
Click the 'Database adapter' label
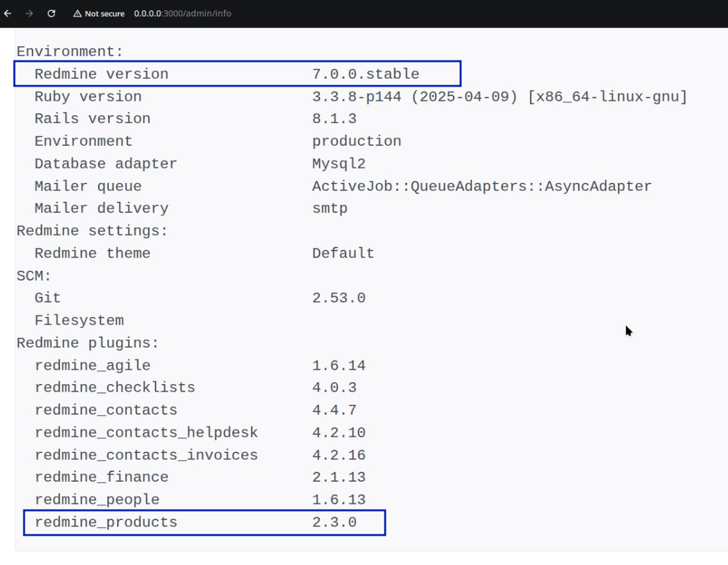(x=106, y=164)
